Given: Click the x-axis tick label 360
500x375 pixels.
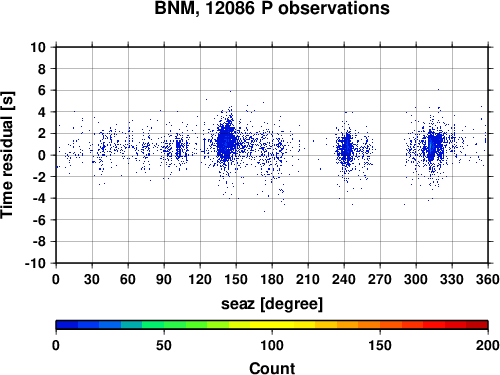Looking at the screenshot, I should 488,279.
